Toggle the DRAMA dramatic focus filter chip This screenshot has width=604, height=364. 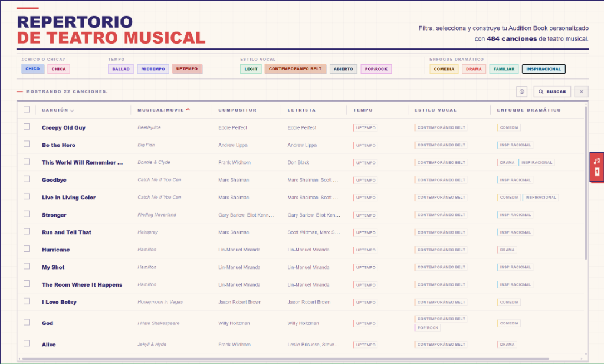pyautogui.click(x=474, y=69)
